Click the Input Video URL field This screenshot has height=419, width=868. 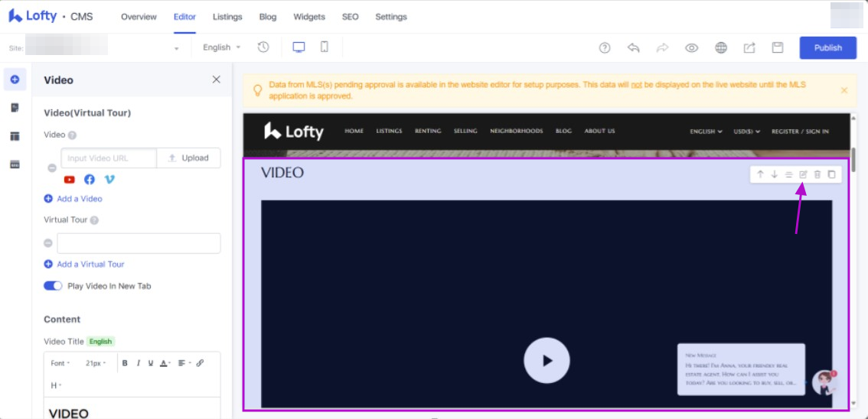click(109, 158)
